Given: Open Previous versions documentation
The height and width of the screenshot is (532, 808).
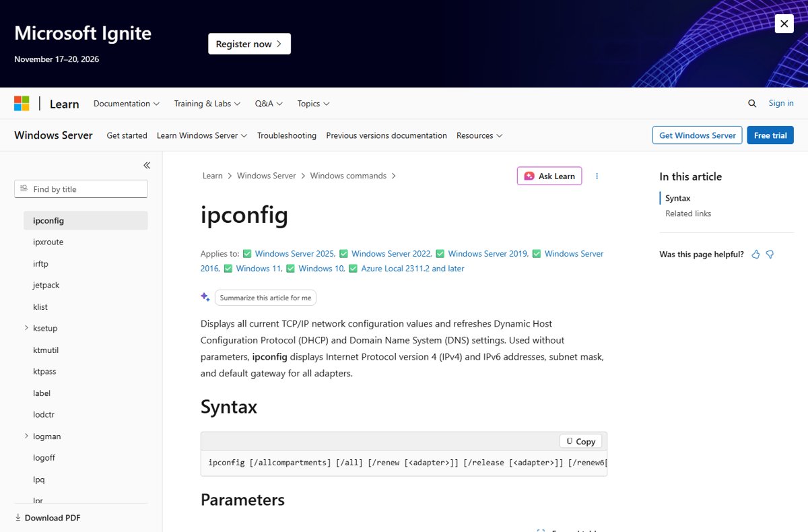Looking at the screenshot, I should click(x=386, y=135).
